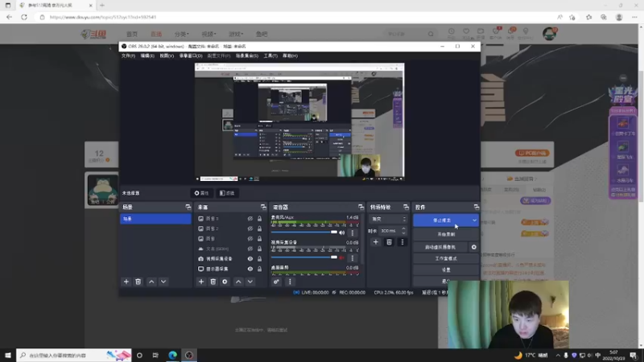Remove the selected source with the trash icon
Image resolution: width=644 pixels, height=362 pixels.
point(213,282)
